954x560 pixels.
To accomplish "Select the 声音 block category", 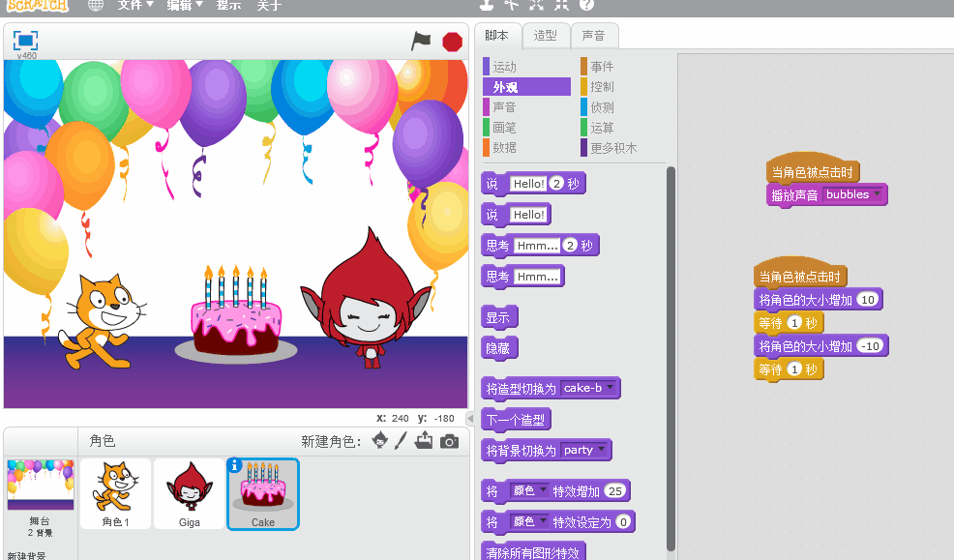I will 504,107.
